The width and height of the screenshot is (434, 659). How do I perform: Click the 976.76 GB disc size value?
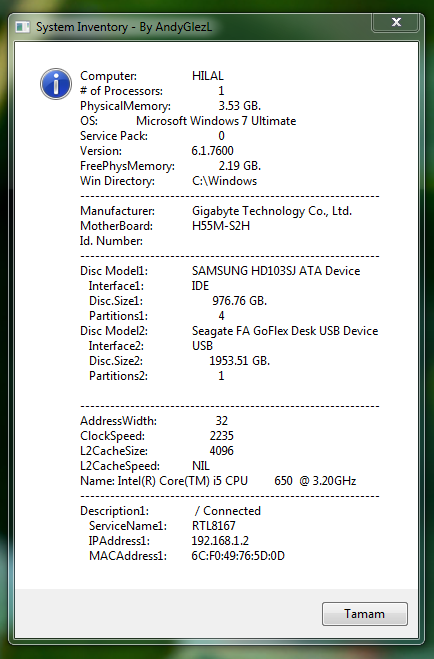[239, 301]
